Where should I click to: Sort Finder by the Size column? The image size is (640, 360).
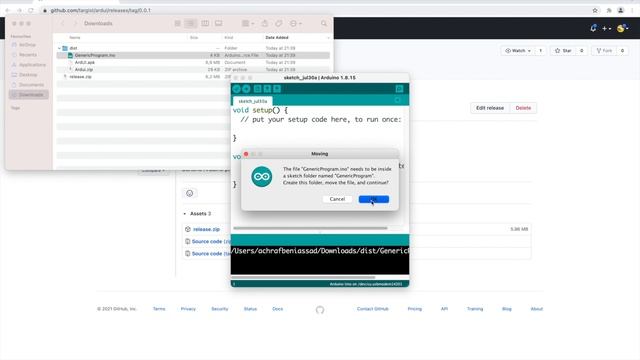(194, 38)
